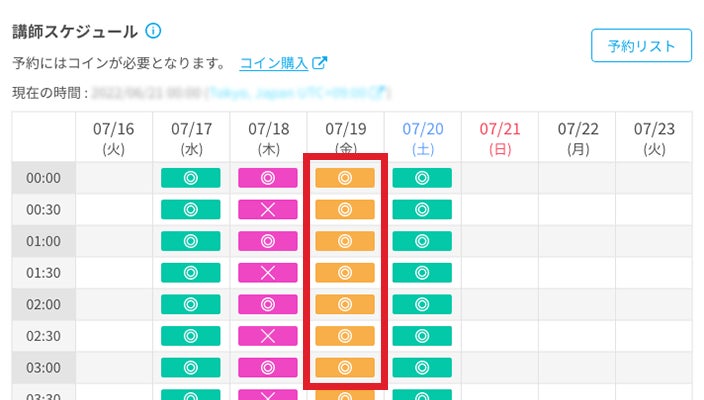Click the red 07/21 (日) Sunday header

click(500, 138)
